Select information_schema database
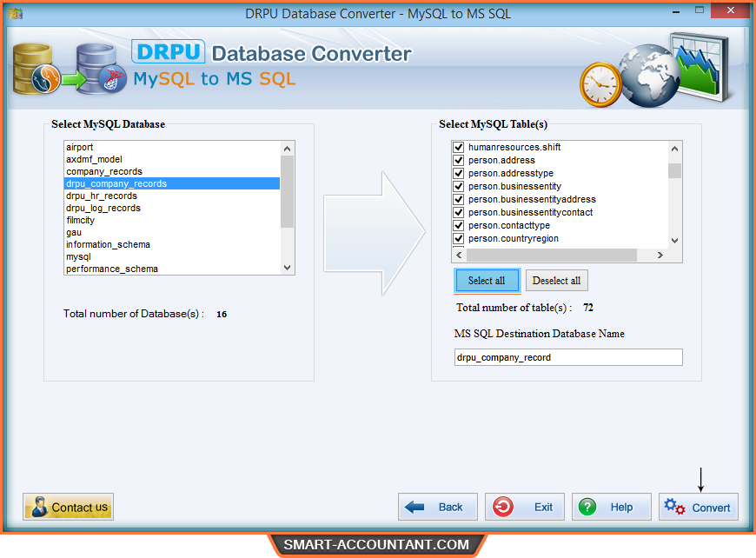This screenshot has width=756, height=558. (172, 244)
